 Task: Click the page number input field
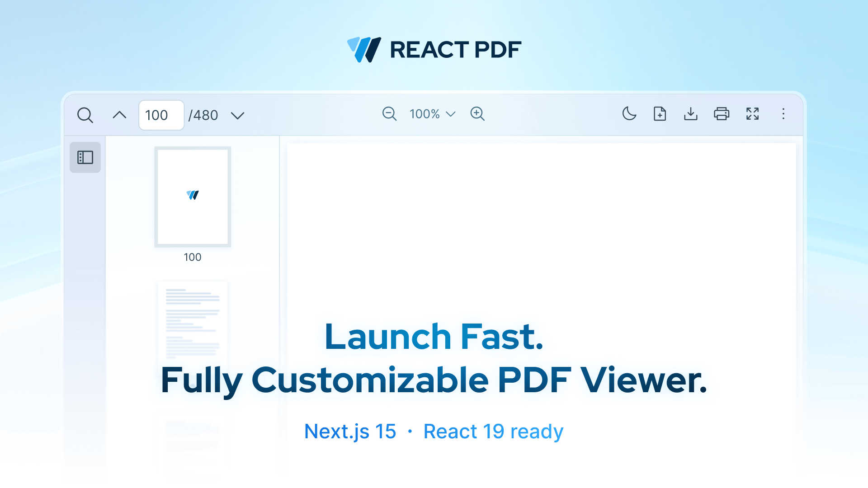pos(161,115)
